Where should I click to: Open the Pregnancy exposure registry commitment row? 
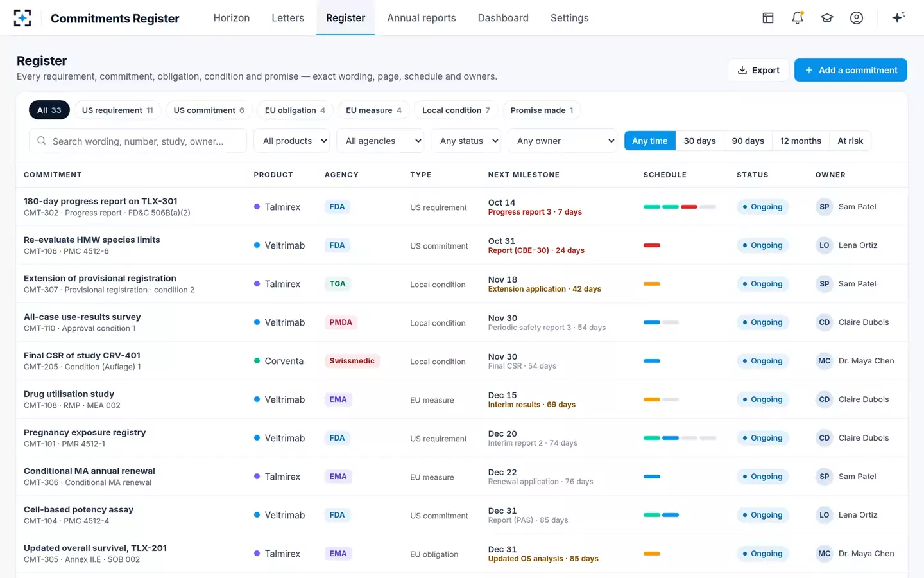click(462, 438)
